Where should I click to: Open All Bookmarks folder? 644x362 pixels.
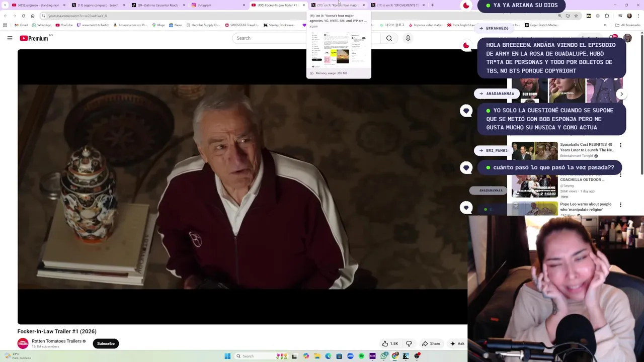pyautogui.click(x=628, y=25)
